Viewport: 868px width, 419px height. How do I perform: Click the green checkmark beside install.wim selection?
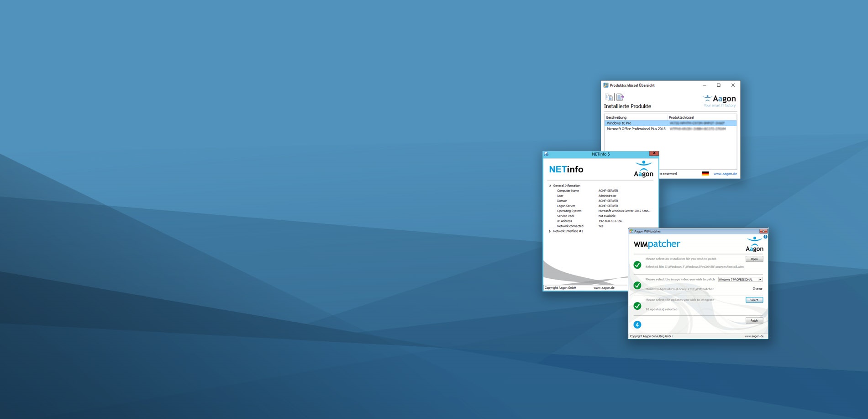[x=637, y=265]
